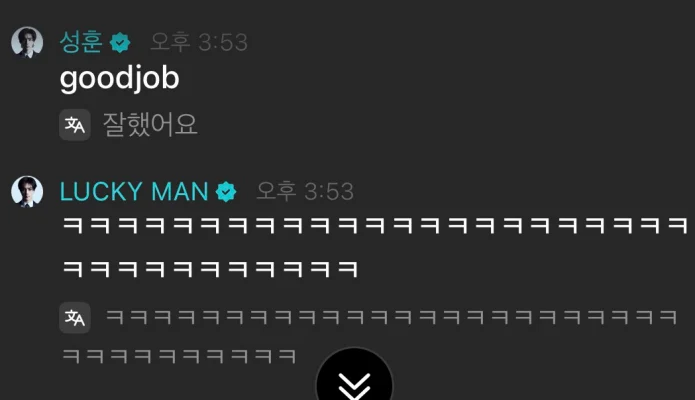Screen dimensions: 695x400
Task: Click second line of gray translated ㅋㅋㅋ
Action: (x=179, y=356)
